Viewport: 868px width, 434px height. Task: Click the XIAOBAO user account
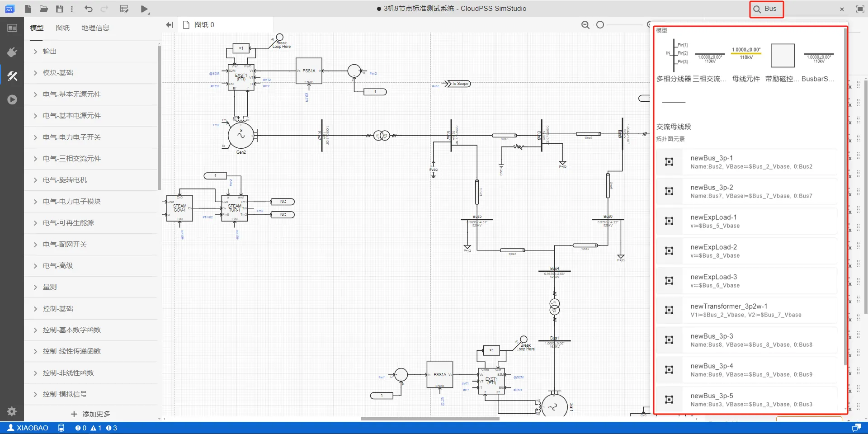pyautogui.click(x=28, y=428)
